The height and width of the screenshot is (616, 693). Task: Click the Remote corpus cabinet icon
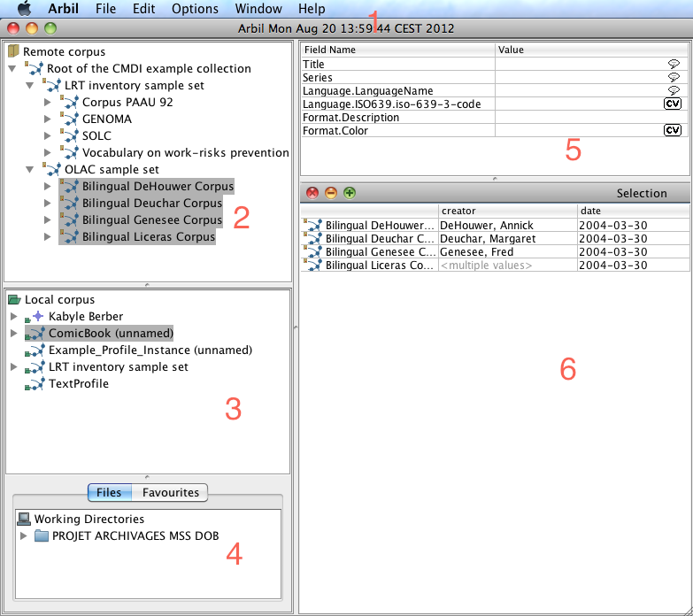point(13,50)
